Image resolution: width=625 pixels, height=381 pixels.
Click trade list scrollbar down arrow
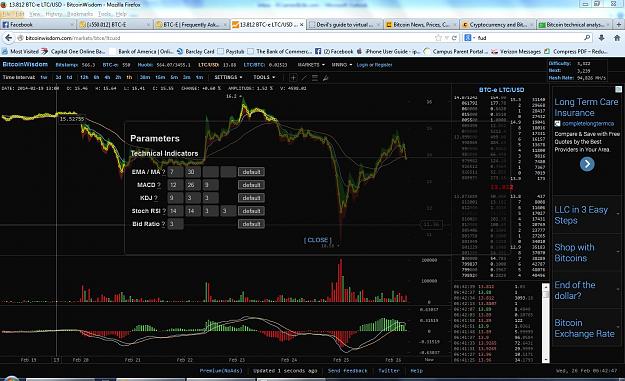(545, 359)
